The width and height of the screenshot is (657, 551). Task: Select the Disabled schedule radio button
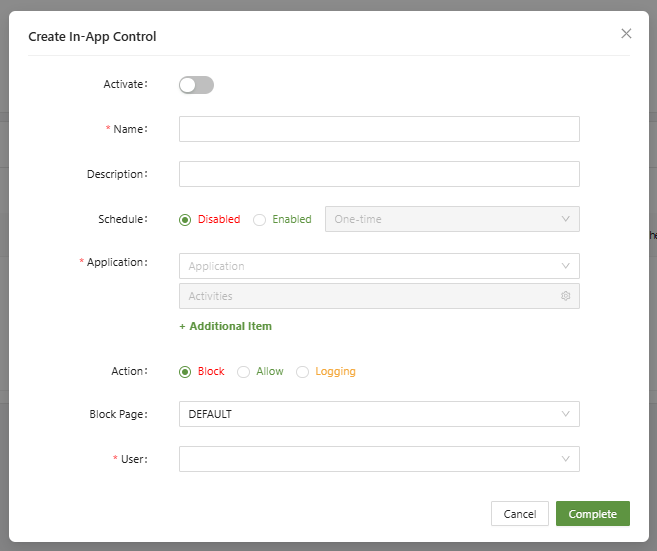pos(185,219)
